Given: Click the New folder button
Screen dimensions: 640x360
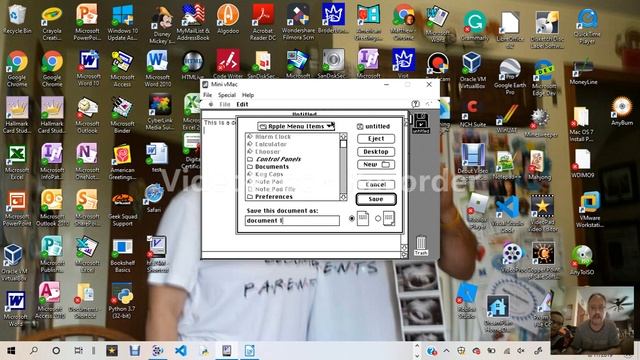Looking at the screenshot, I should (376, 164).
